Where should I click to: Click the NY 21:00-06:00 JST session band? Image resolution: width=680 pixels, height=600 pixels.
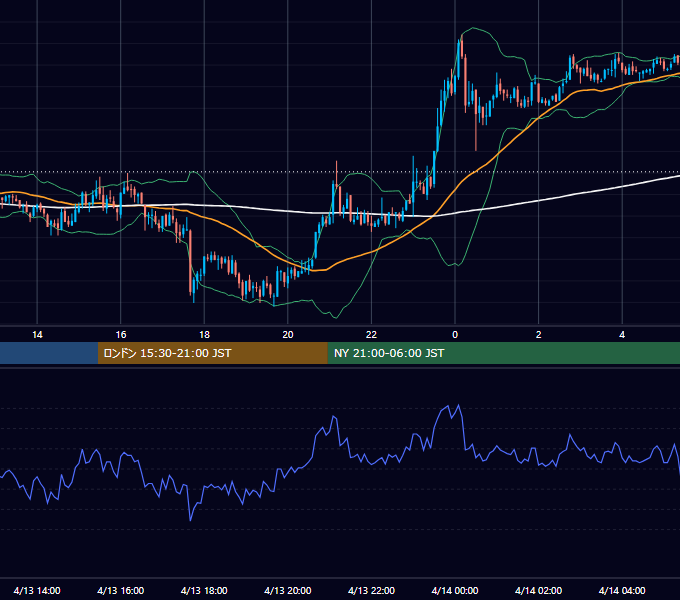coord(503,353)
